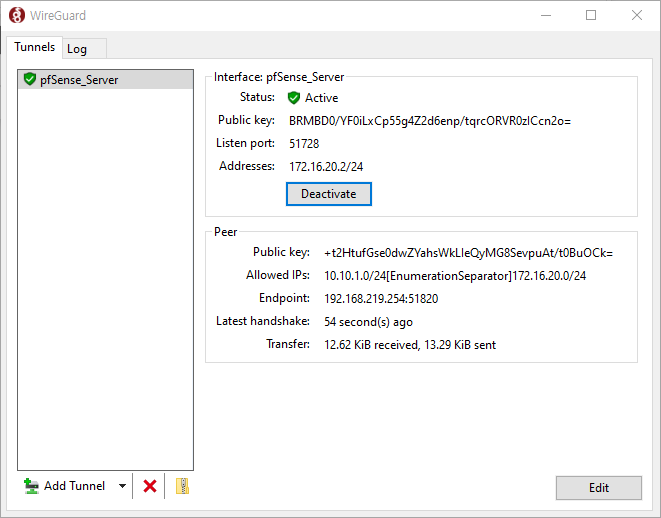
Task: Deactivate the pfSense_Server tunnel
Action: 329,194
